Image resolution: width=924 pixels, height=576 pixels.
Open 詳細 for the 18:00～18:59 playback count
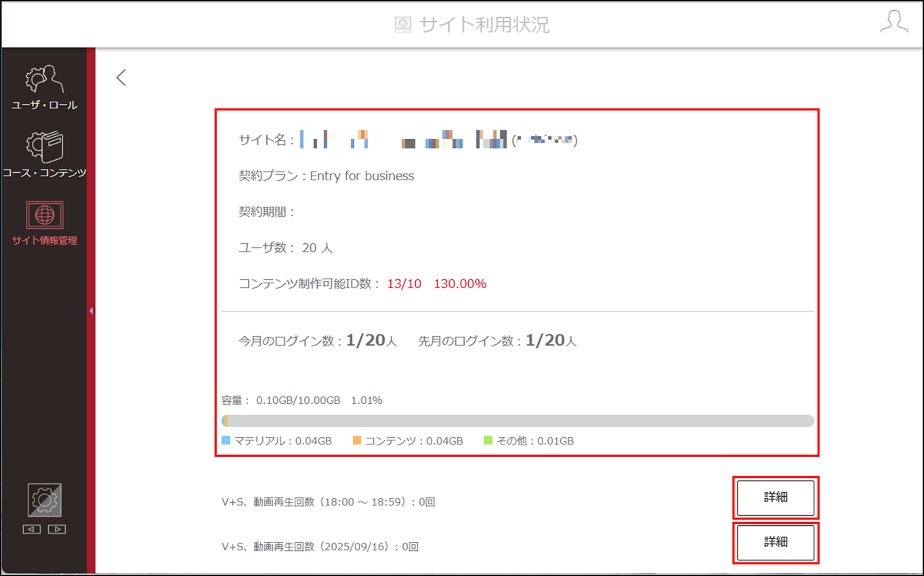776,498
